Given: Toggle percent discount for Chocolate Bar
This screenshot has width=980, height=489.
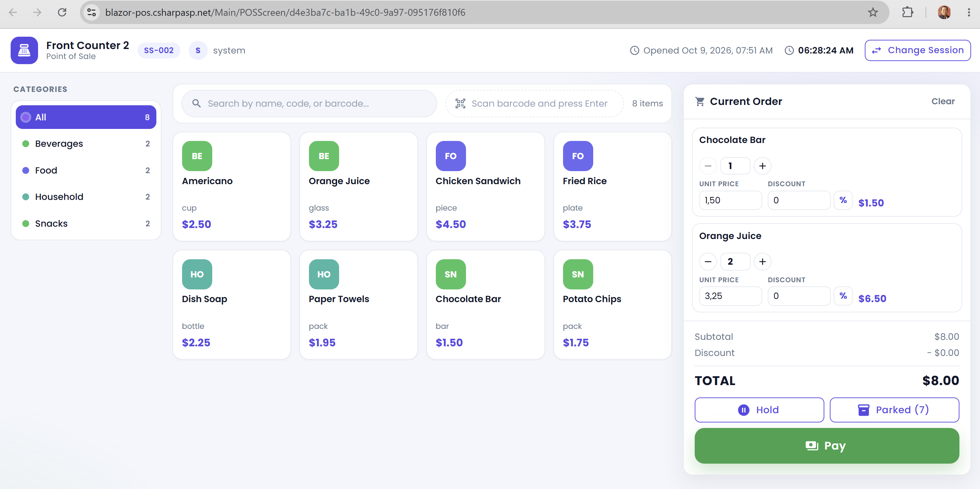Looking at the screenshot, I should [x=842, y=200].
